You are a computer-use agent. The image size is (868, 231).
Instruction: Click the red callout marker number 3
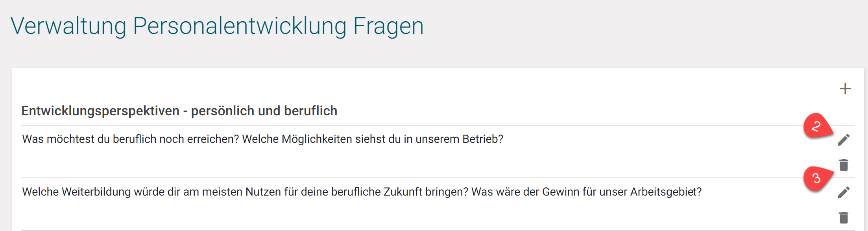point(816,179)
